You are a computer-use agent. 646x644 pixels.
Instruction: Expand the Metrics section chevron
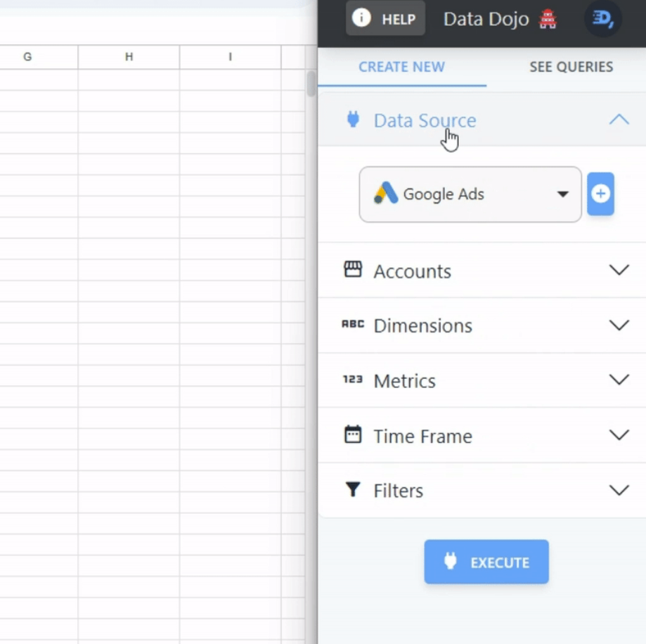coord(619,380)
